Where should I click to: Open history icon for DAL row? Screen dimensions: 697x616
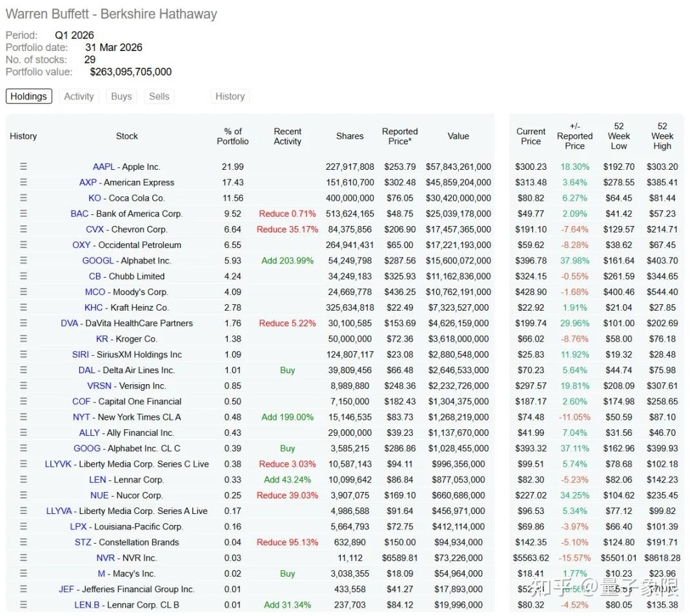click(x=24, y=370)
